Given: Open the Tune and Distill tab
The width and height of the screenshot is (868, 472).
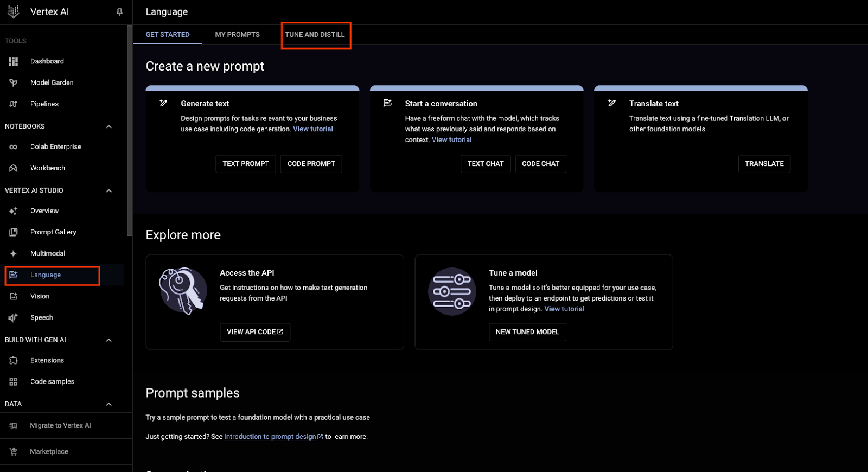Looking at the screenshot, I should coord(315,35).
